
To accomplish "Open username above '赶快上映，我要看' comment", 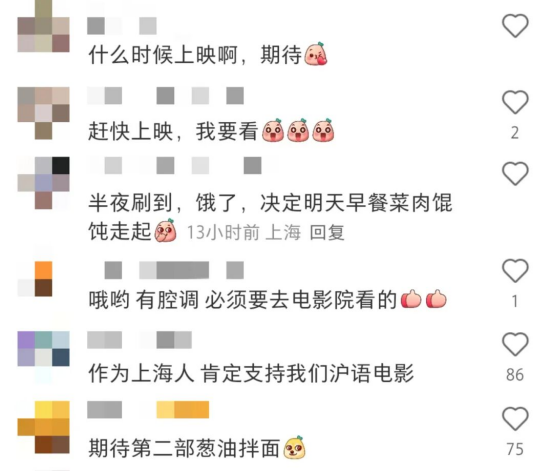I will point(165,96).
